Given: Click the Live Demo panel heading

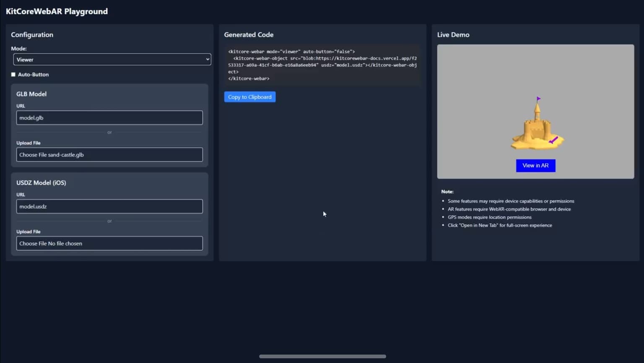Looking at the screenshot, I should point(453,35).
